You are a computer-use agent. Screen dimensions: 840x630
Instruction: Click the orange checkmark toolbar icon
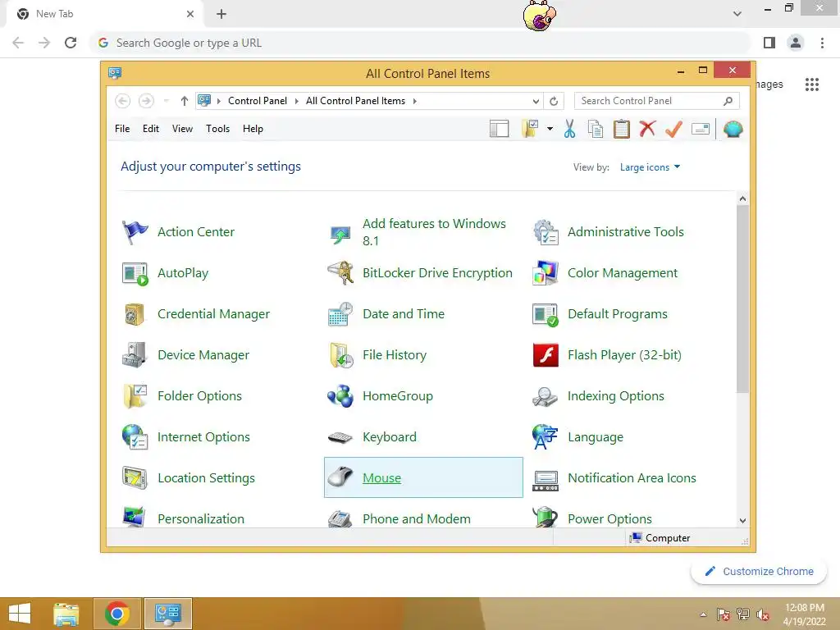tap(674, 129)
